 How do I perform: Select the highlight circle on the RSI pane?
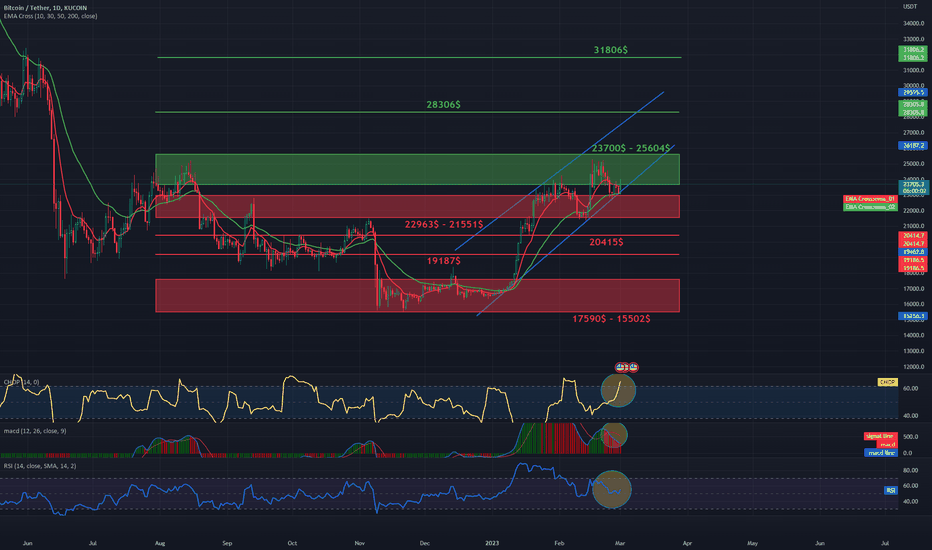click(612, 489)
